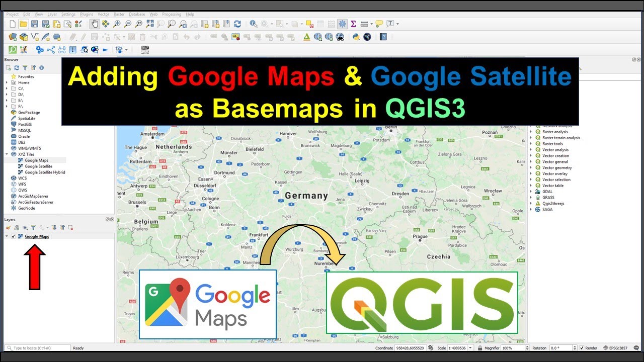Image resolution: width=644 pixels, height=362 pixels.
Task: Create a new project with the blank-page icon
Action: (12, 24)
